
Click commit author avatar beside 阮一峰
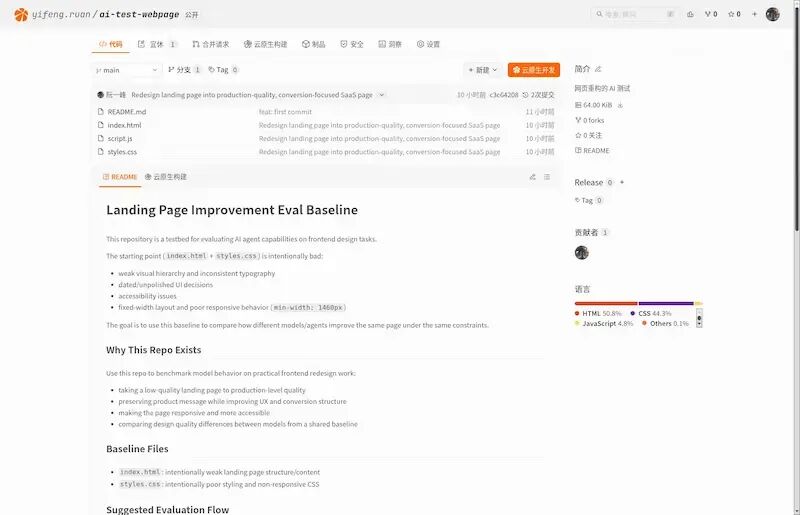pos(101,95)
